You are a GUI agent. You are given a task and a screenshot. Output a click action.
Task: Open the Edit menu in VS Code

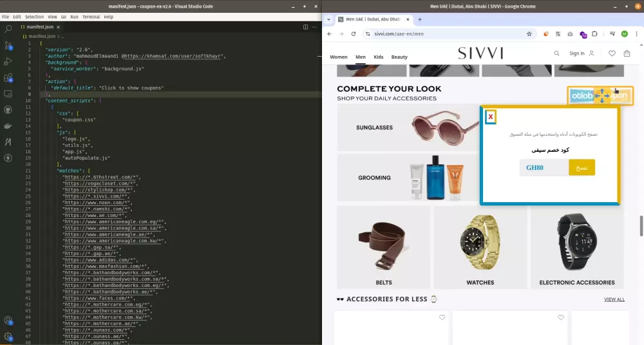tap(17, 17)
